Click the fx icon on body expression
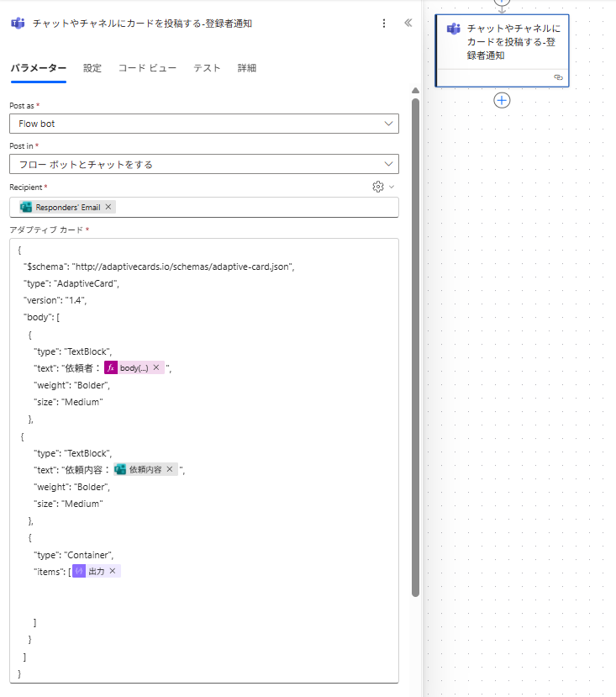Image resolution: width=616 pixels, height=697 pixels. 110,367
